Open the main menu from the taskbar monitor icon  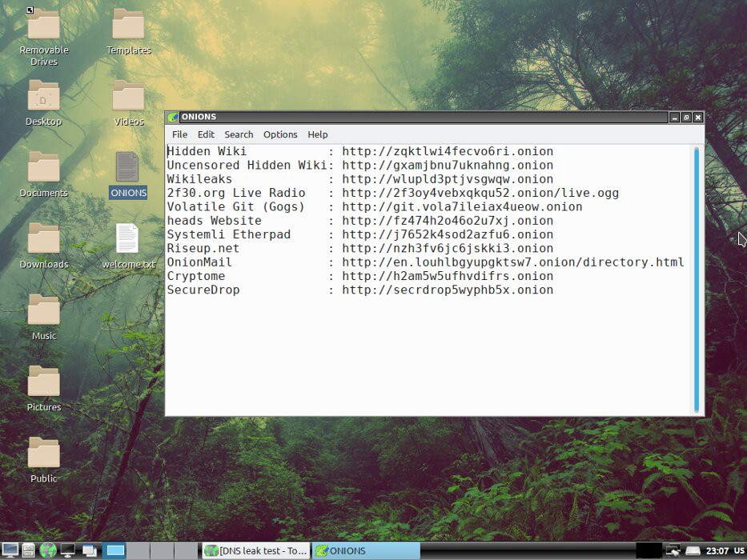click(10, 550)
